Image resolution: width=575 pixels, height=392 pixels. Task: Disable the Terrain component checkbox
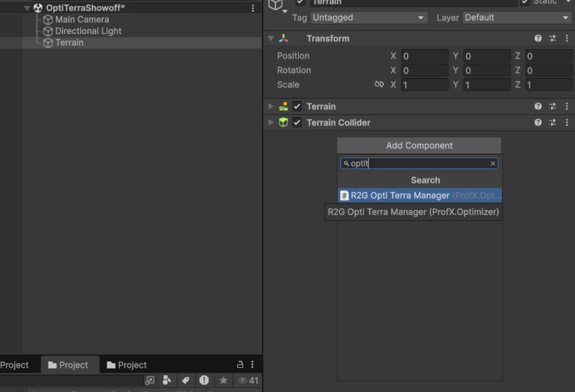click(297, 106)
